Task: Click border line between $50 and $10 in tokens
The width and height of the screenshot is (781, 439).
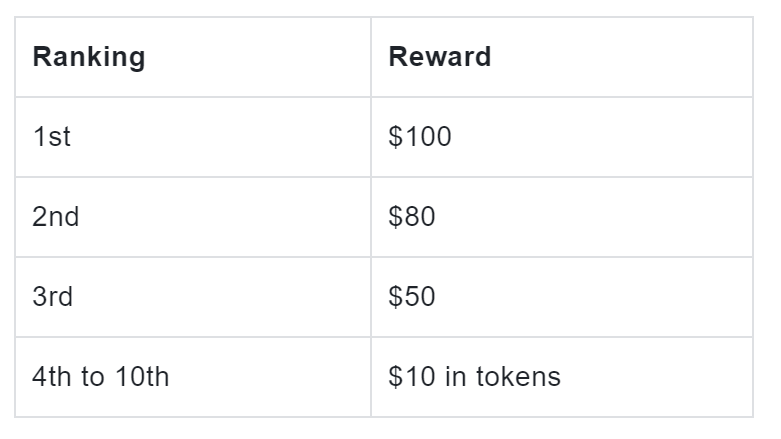Action: (x=560, y=337)
